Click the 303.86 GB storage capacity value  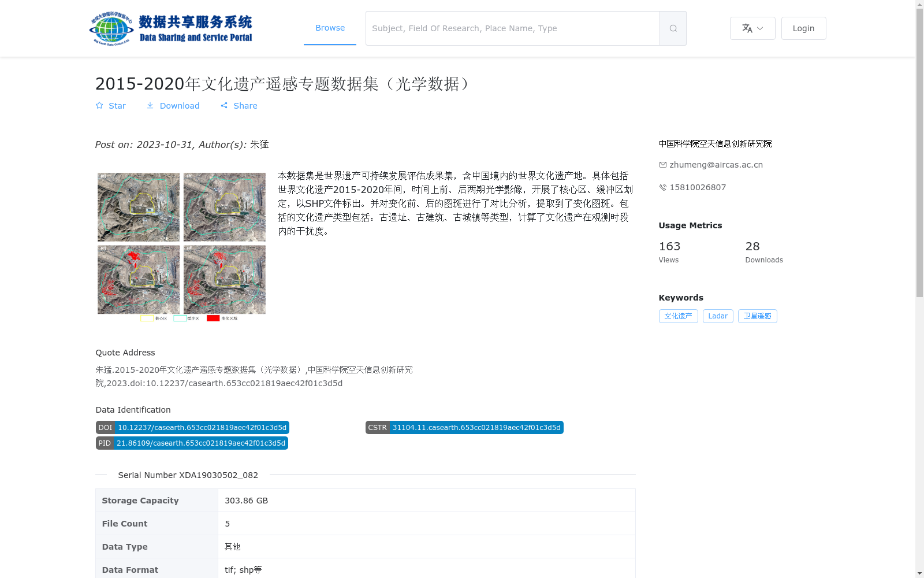tap(246, 501)
